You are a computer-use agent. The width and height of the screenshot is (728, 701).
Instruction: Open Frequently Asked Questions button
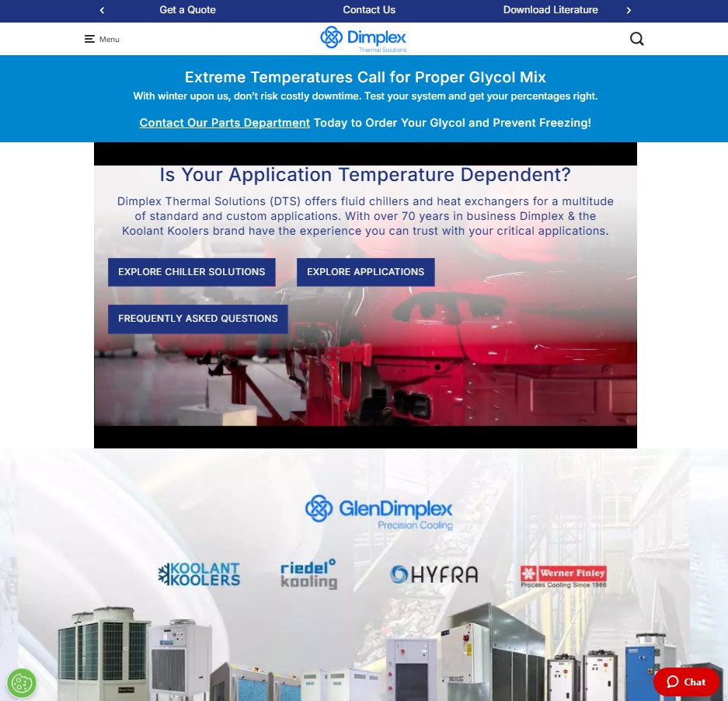[198, 319]
